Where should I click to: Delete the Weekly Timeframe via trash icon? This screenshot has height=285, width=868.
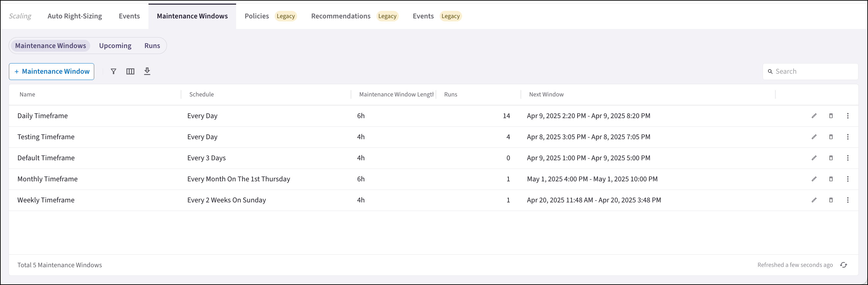coord(831,200)
